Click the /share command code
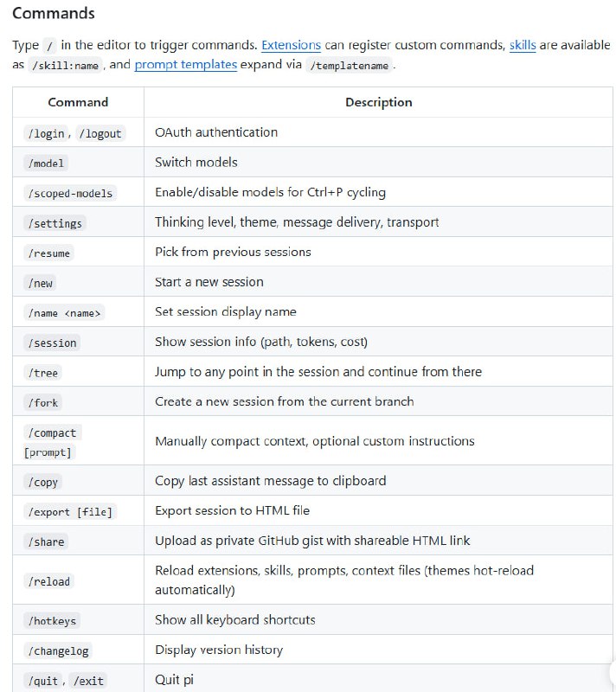616x692 pixels. pos(47,541)
